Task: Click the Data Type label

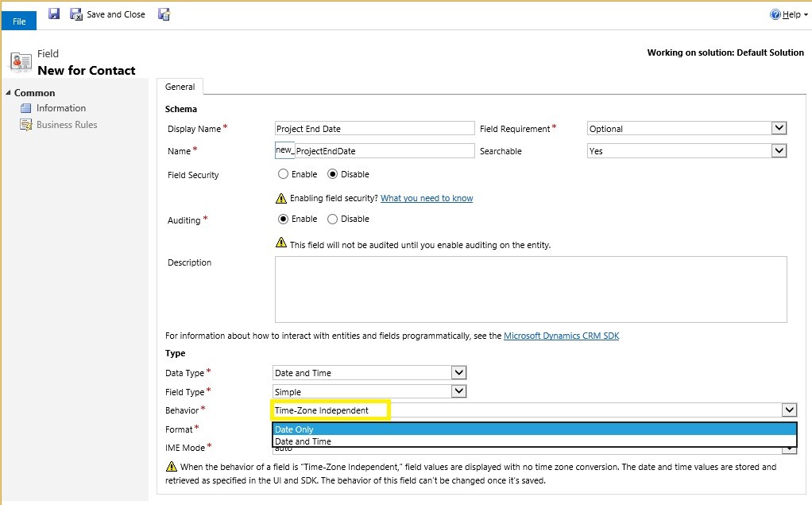Action: pyautogui.click(x=184, y=373)
